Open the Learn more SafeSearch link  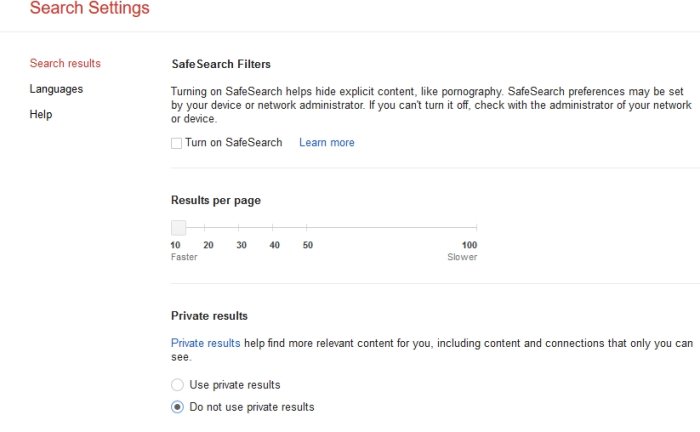pyautogui.click(x=327, y=142)
